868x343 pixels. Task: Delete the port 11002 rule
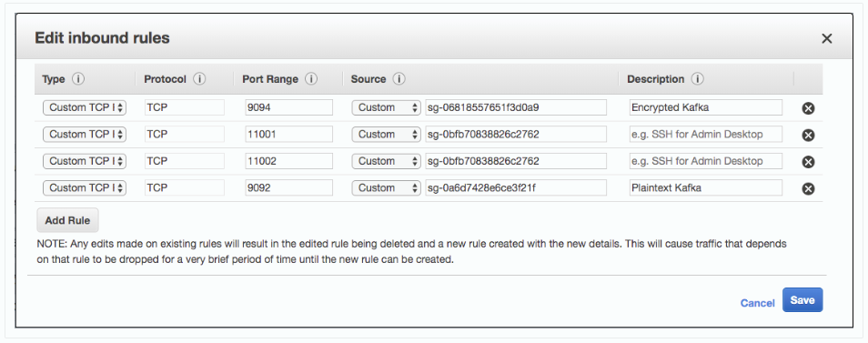click(808, 162)
